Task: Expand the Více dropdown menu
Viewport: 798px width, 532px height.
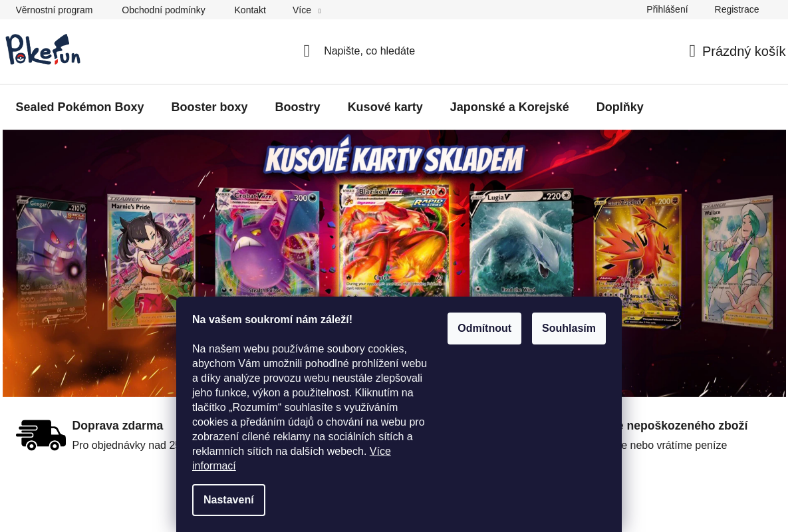Action: (x=307, y=10)
